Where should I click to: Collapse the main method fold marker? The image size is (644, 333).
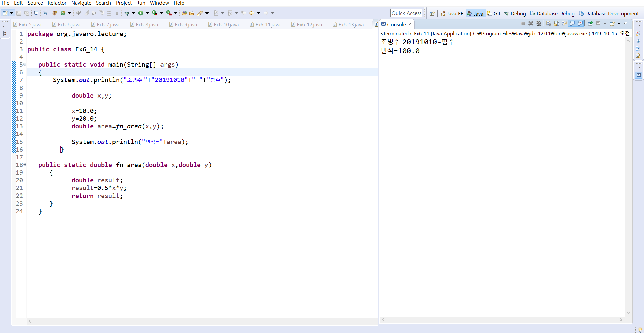click(x=25, y=64)
